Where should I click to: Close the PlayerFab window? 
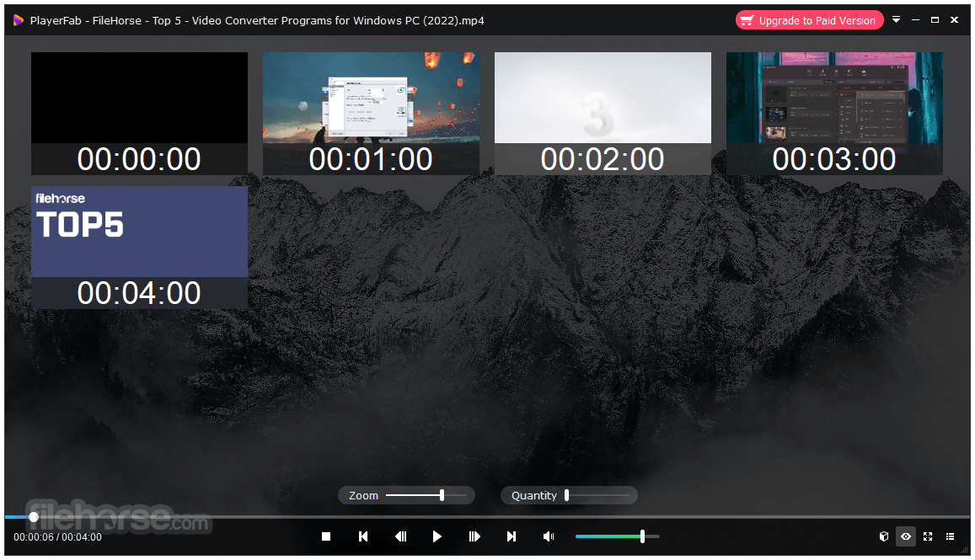click(955, 20)
